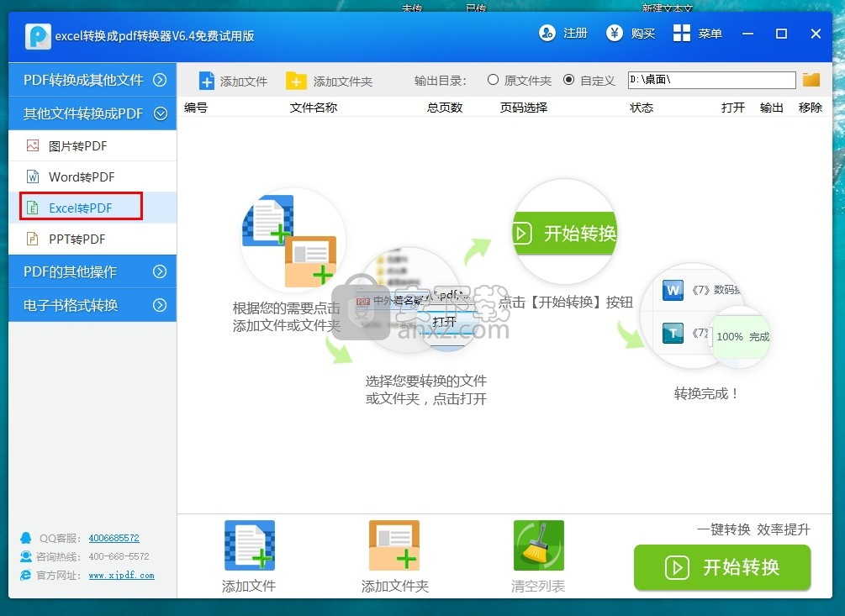Click the top toolbar 添加文件 plus icon
Viewport: 845px width, 616px height.
pyautogui.click(x=206, y=81)
